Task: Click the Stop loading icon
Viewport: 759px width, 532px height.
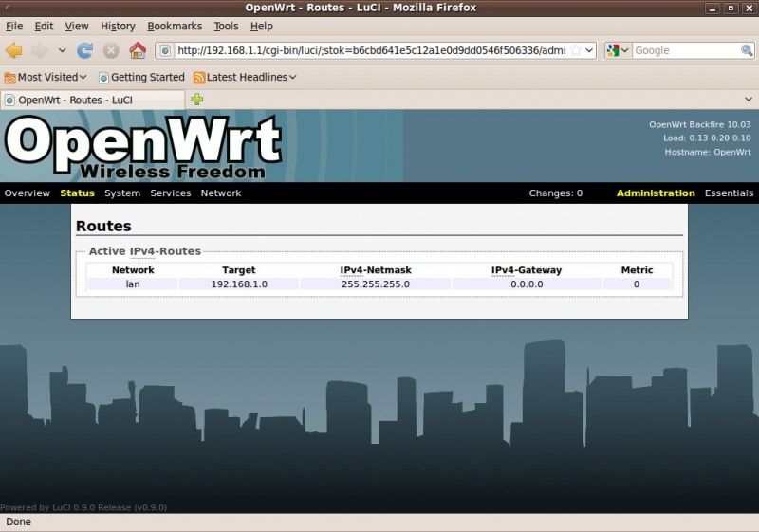Action: point(111,50)
